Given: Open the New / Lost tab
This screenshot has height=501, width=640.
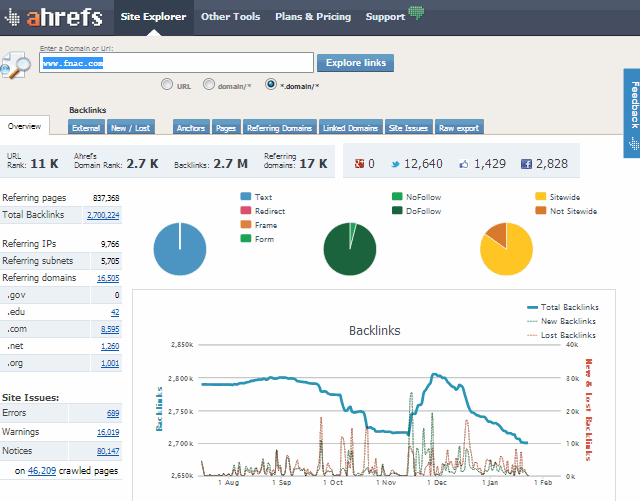Looking at the screenshot, I should point(131,128).
